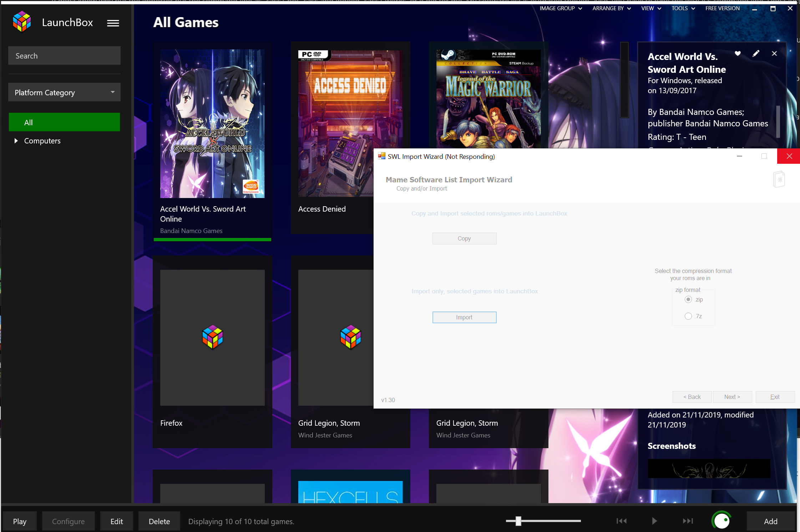Click the green circular status indicator

coord(721,521)
